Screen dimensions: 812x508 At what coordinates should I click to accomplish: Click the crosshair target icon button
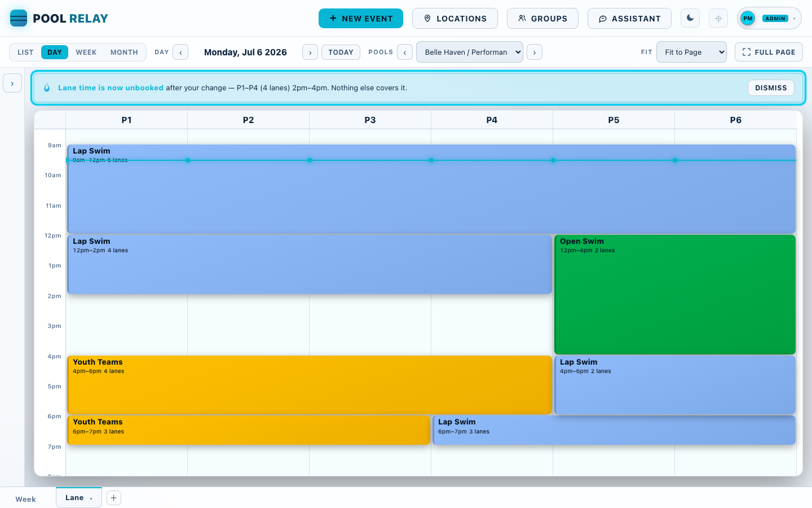pyautogui.click(x=718, y=18)
